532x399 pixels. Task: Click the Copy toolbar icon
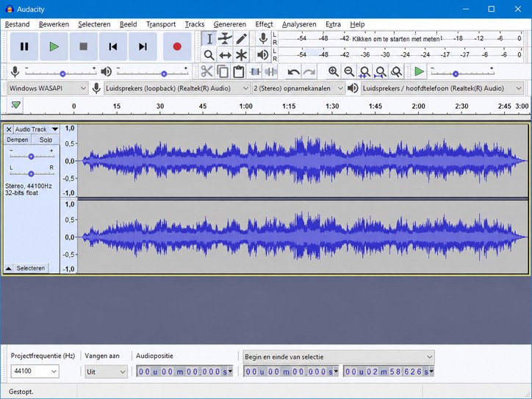click(223, 71)
